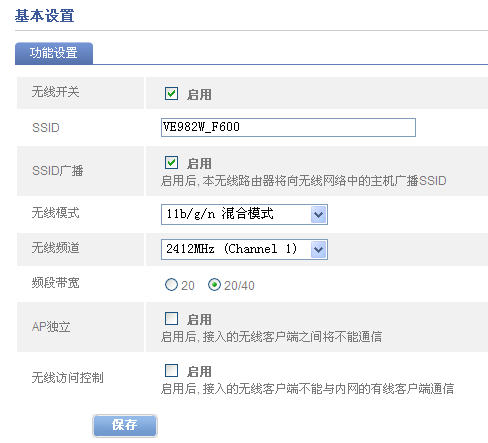This screenshot has width=488, height=443.
Task: Select the 20 bandwidth radio button
Action: pos(171,285)
